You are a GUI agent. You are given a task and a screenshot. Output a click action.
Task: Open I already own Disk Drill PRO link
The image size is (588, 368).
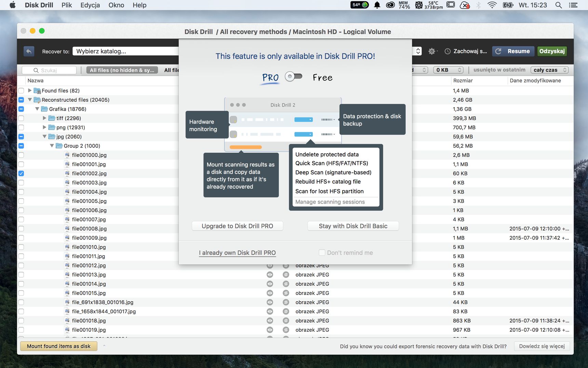tap(237, 253)
